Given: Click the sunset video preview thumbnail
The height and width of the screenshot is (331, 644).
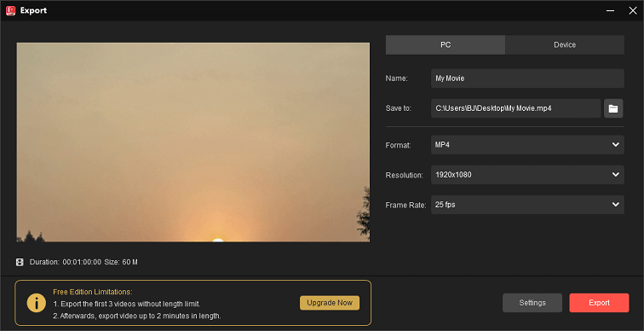Looking at the screenshot, I should (193, 142).
